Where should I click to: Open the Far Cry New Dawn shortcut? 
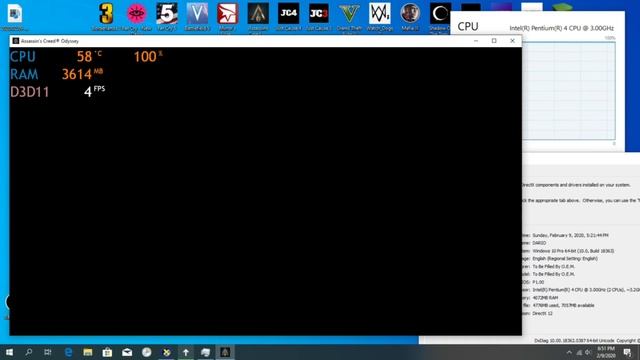click(x=136, y=14)
